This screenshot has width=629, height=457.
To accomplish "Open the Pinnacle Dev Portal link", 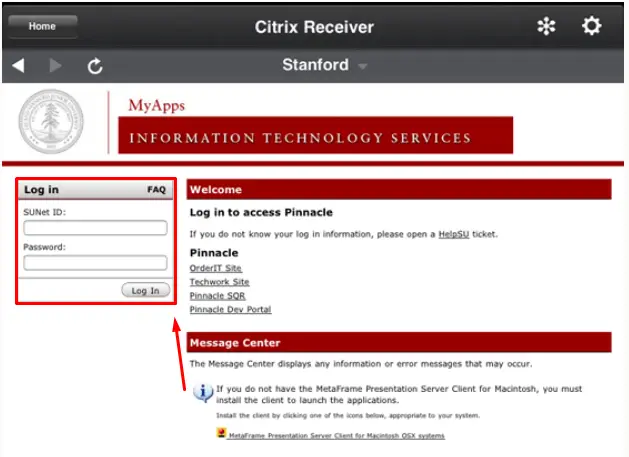I will [231, 310].
